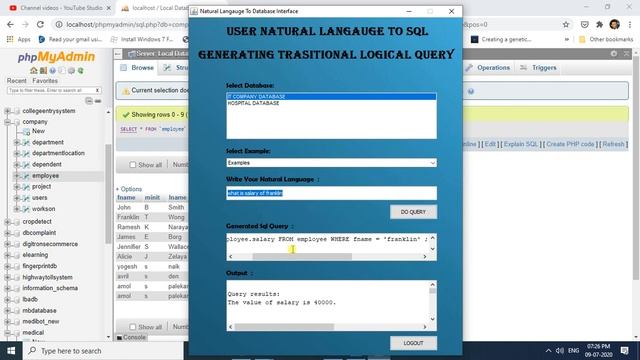
Task: Click the log out icon beside home
Action: [x=43, y=71]
